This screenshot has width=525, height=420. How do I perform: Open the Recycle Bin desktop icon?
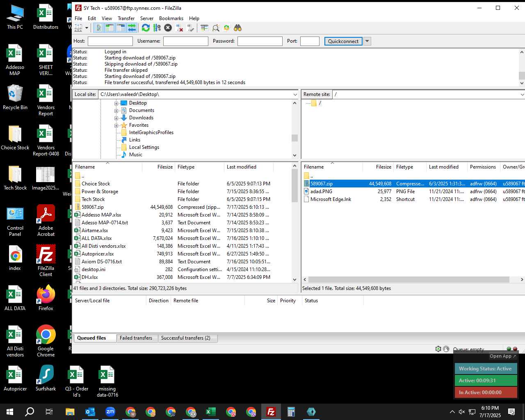click(15, 97)
